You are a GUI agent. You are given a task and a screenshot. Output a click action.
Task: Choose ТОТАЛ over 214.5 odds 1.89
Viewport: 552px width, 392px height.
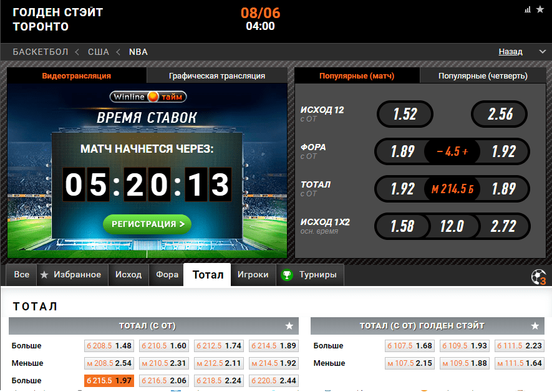503,189
